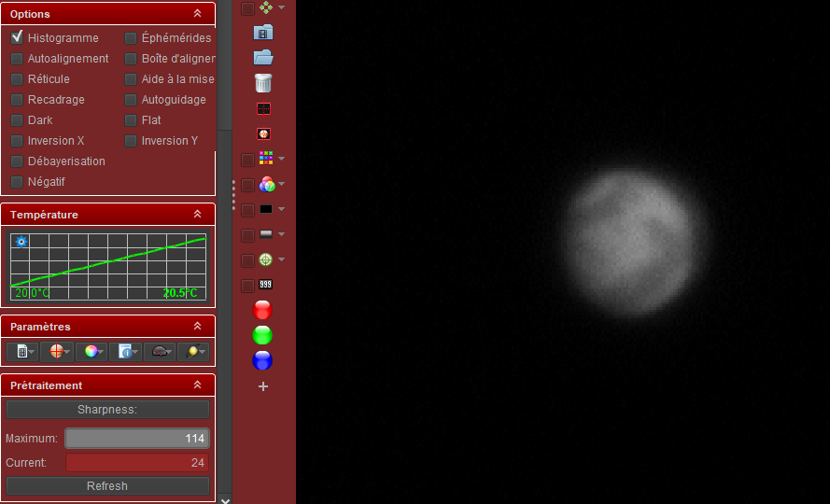Open the dropdown arrow next to RGB circles icon
830x504 pixels.
[282, 184]
